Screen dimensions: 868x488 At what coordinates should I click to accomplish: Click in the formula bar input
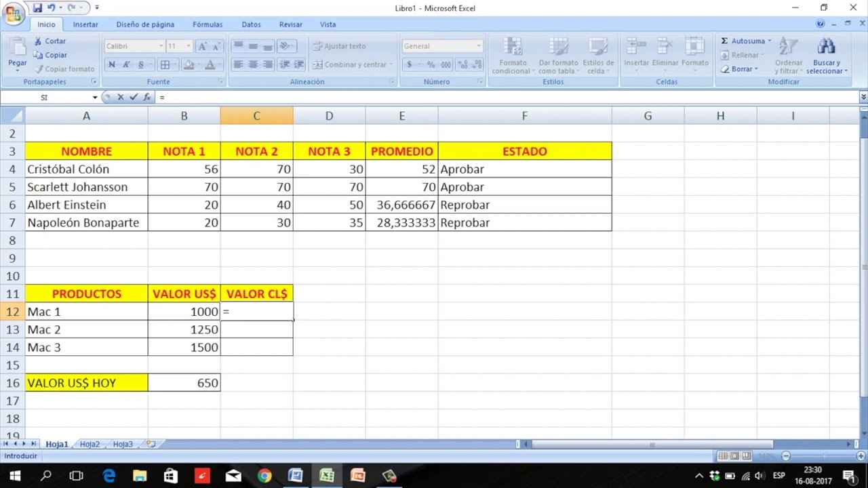pyautogui.click(x=507, y=98)
